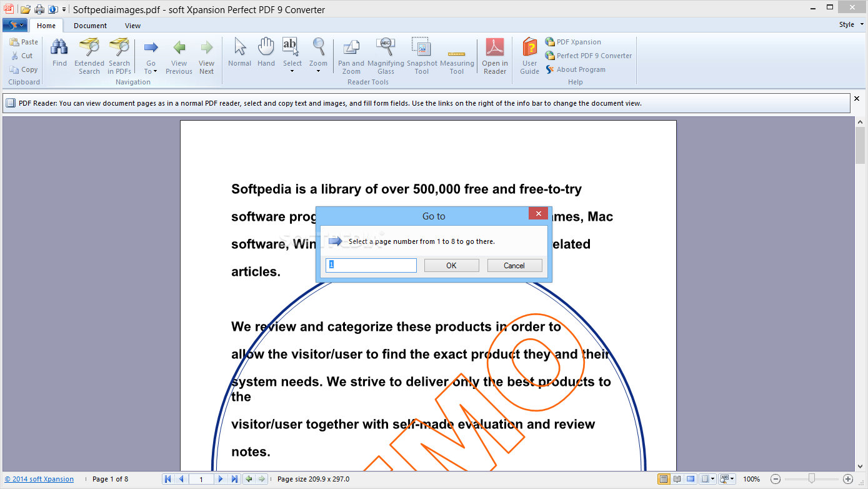
Task: Open the application menu button
Action: pyautogui.click(x=14, y=25)
